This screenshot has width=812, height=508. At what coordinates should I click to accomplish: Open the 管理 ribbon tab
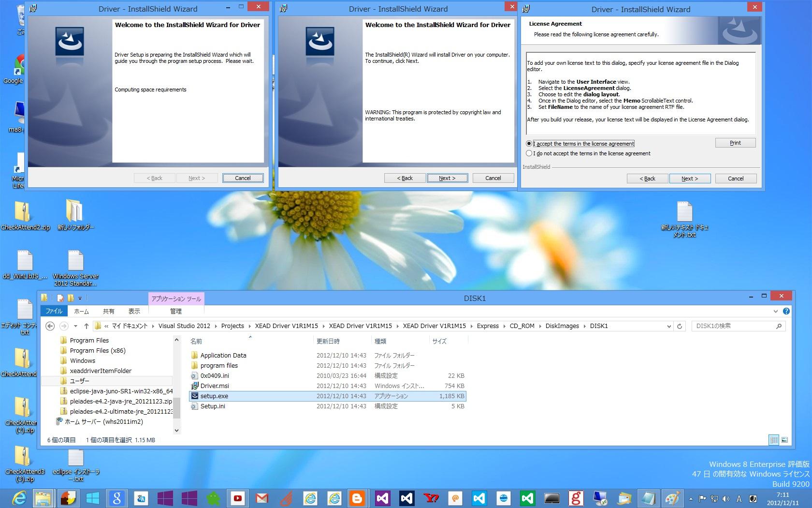176,311
